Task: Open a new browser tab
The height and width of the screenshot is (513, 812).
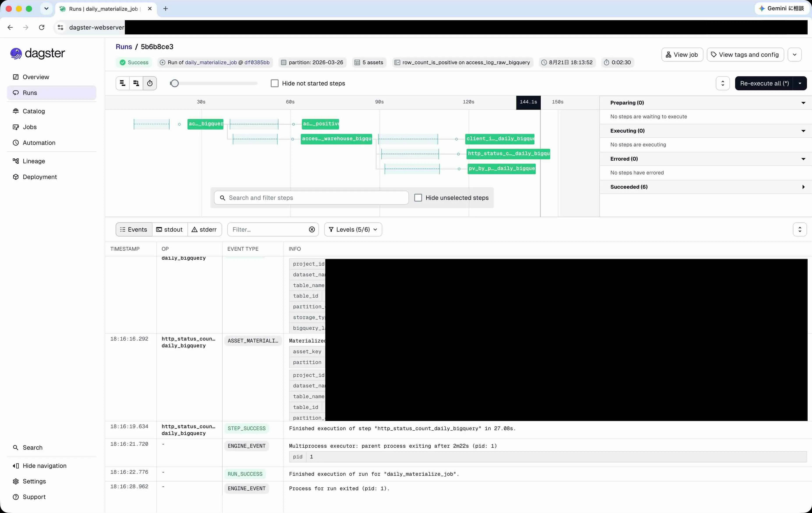Action: 166,9
